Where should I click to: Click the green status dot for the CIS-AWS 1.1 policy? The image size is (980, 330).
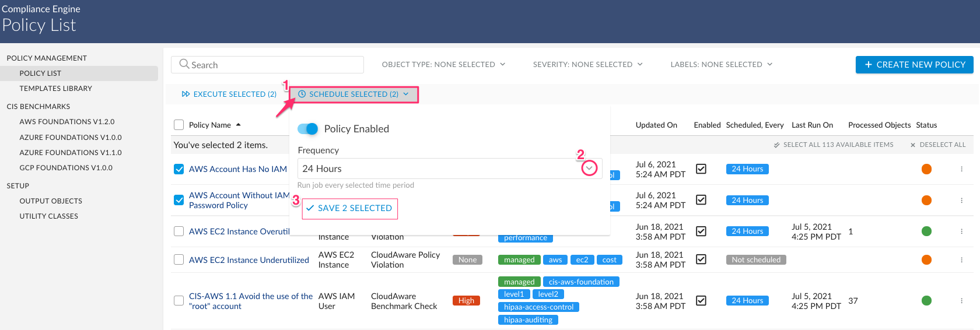pyautogui.click(x=926, y=301)
